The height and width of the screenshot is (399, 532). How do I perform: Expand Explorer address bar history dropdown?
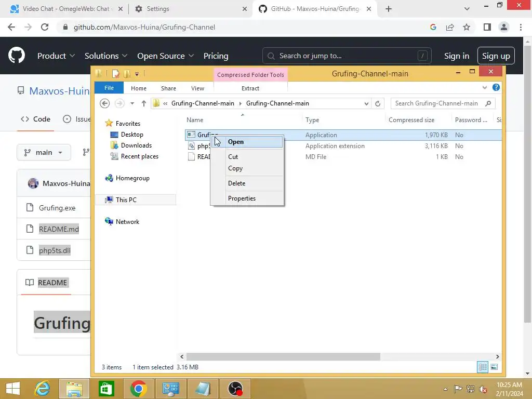[366, 103]
